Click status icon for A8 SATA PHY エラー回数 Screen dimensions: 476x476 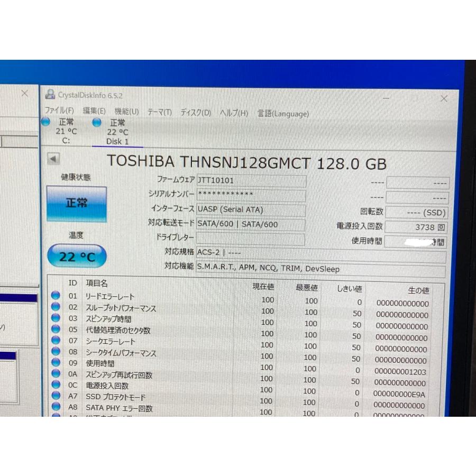(x=56, y=406)
